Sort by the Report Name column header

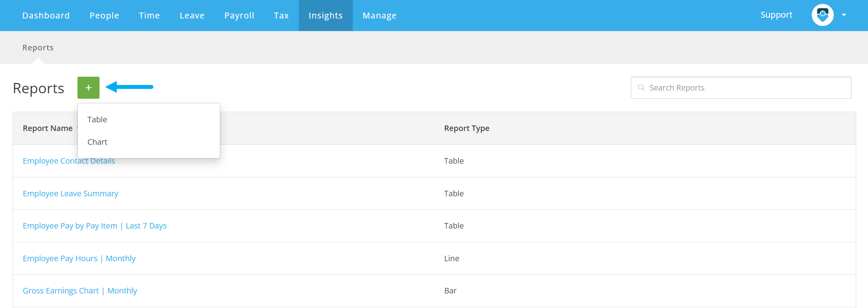coord(48,128)
